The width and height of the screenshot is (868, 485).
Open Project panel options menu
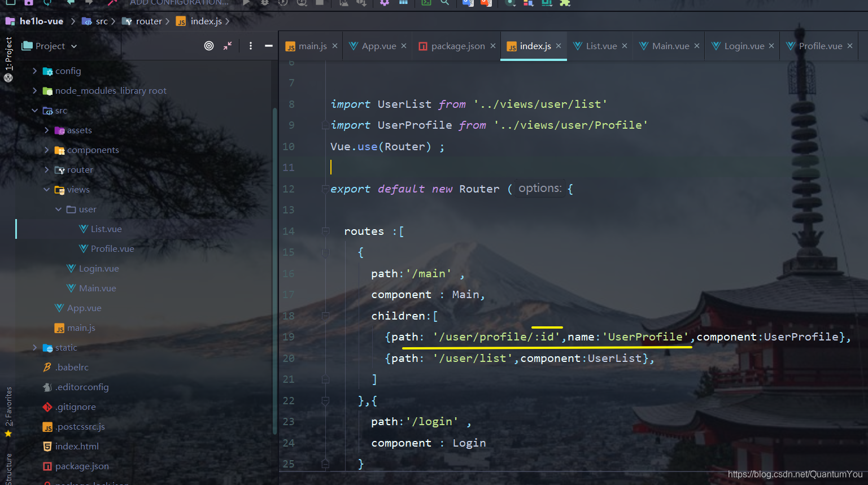[x=251, y=46]
